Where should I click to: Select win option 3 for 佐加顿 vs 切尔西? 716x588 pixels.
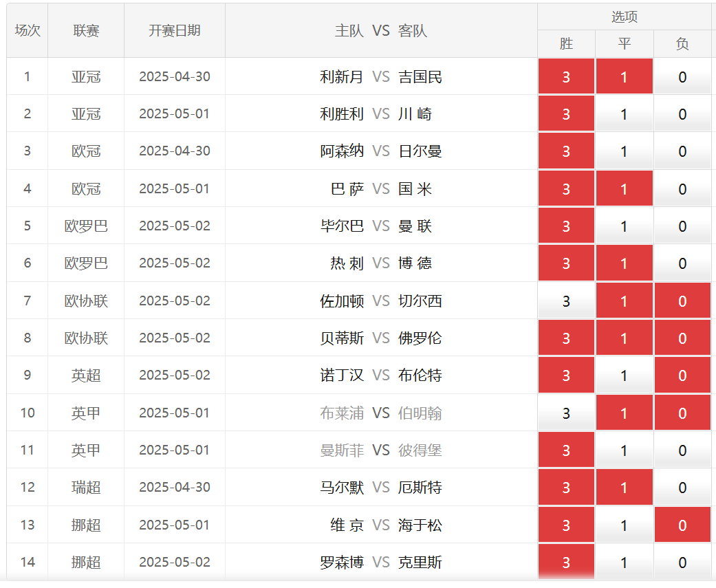(566, 301)
